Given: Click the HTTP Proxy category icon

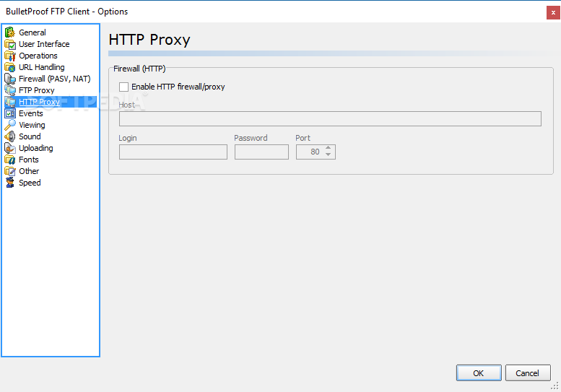Looking at the screenshot, I should point(10,102).
